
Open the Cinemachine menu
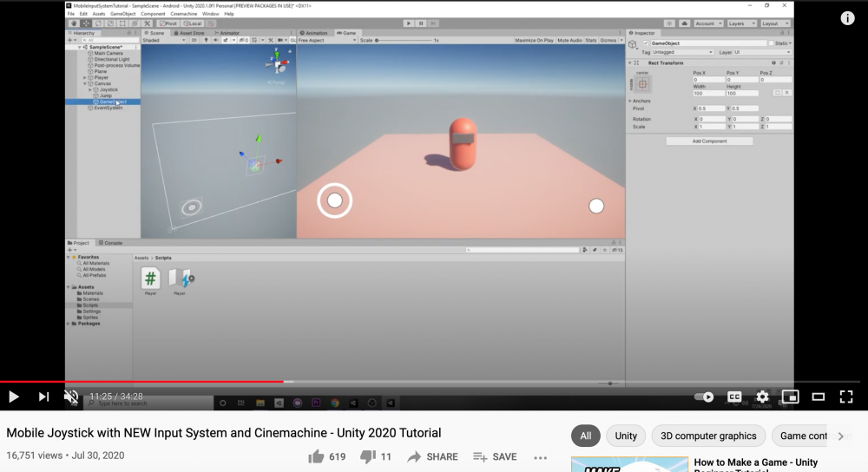pyautogui.click(x=184, y=14)
